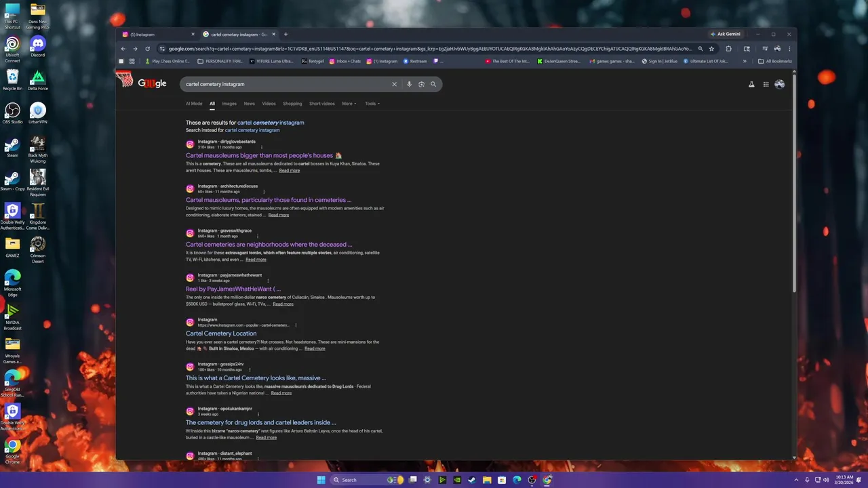This screenshot has height=488, width=868.
Task: Switch to the Short videos tab
Action: (x=322, y=104)
